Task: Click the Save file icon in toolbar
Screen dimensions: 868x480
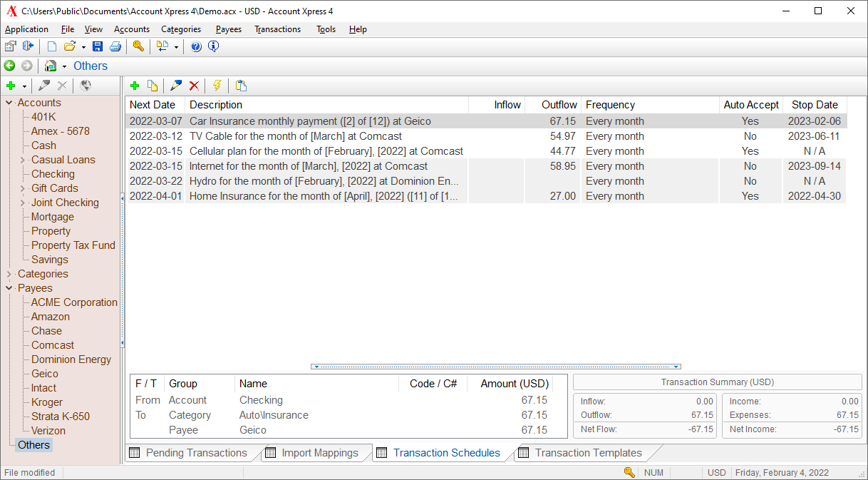Action: pos(98,47)
